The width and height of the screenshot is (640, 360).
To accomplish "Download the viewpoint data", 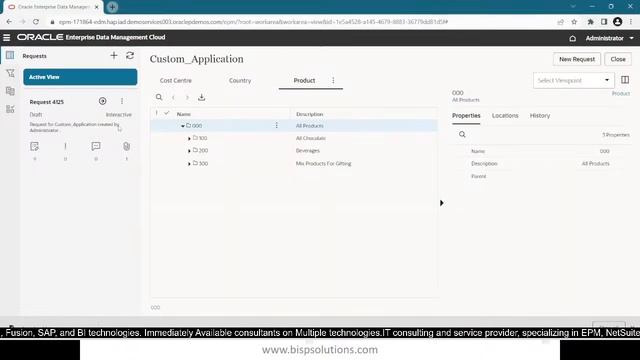I will pos(202,97).
